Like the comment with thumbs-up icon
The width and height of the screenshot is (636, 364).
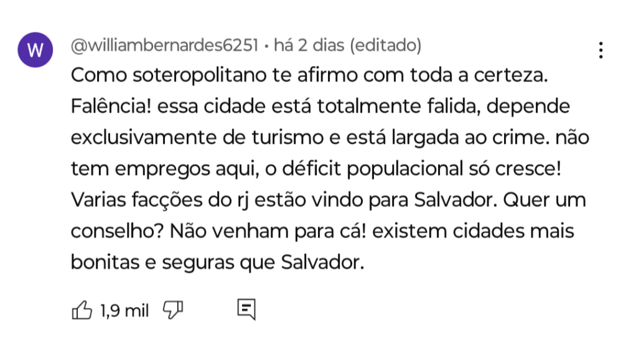tap(82, 309)
